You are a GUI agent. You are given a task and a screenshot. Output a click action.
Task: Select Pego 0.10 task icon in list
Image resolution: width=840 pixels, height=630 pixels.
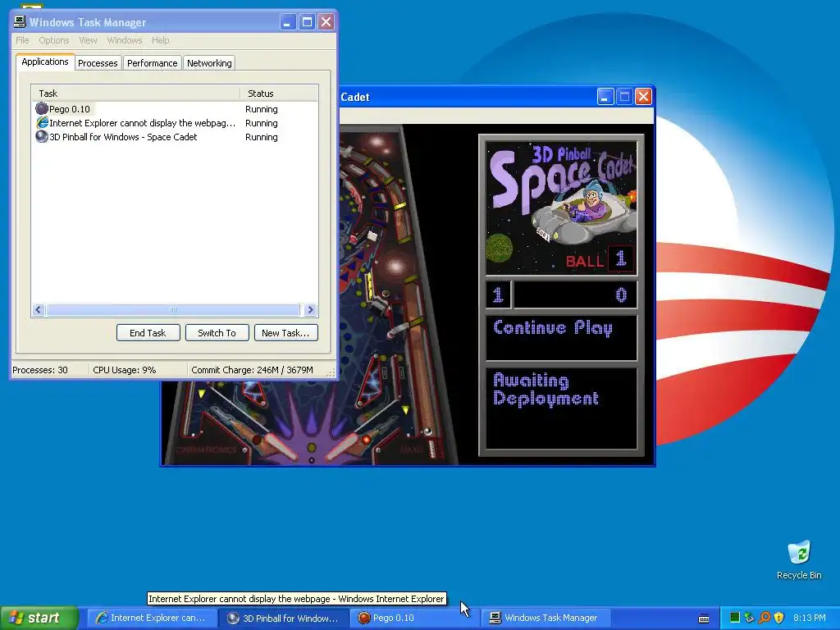pos(42,109)
